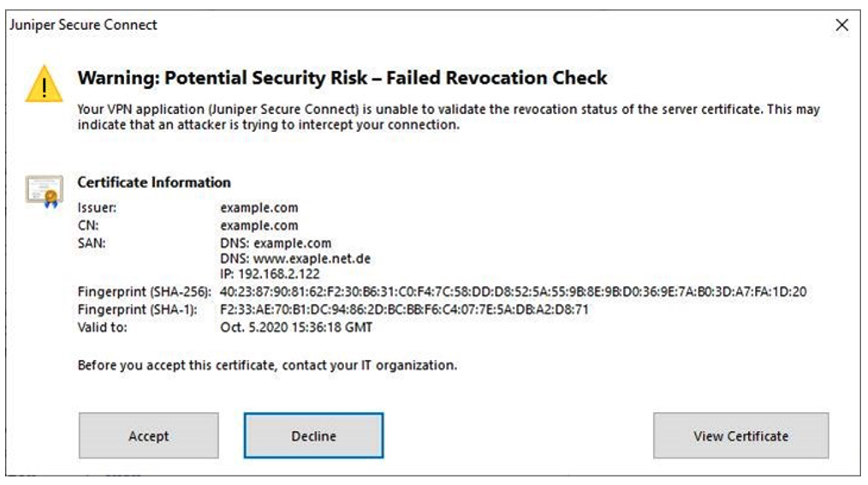The height and width of the screenshot is (485, 868).
Task: Select the CN value example.com
Action: [x=259, y=225]
